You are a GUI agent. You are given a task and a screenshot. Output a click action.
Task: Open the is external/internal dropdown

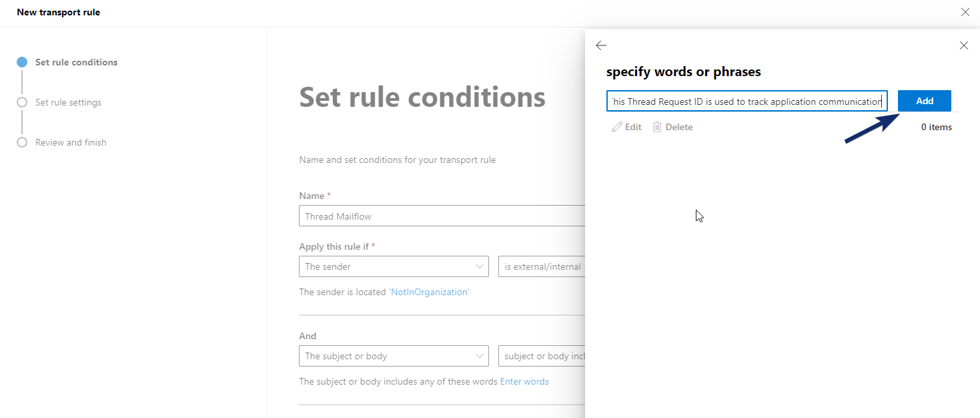tap(542, 266)
